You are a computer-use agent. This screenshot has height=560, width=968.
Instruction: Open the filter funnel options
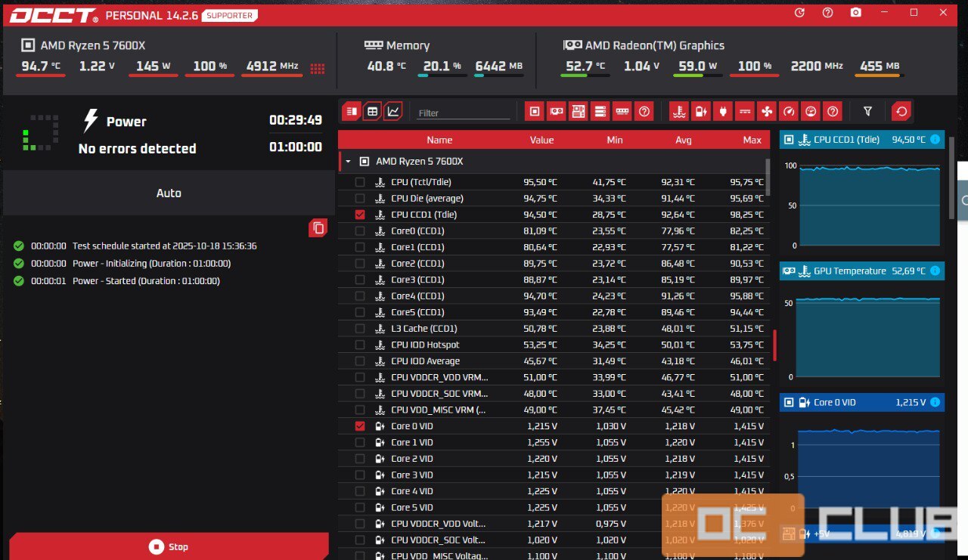[x=867, y=111]
